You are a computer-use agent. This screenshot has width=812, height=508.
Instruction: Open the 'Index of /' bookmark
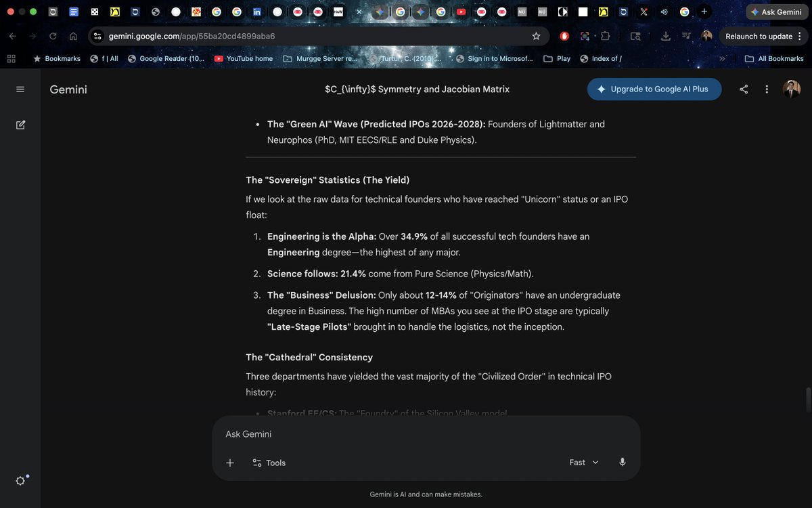tap(601, 59)
